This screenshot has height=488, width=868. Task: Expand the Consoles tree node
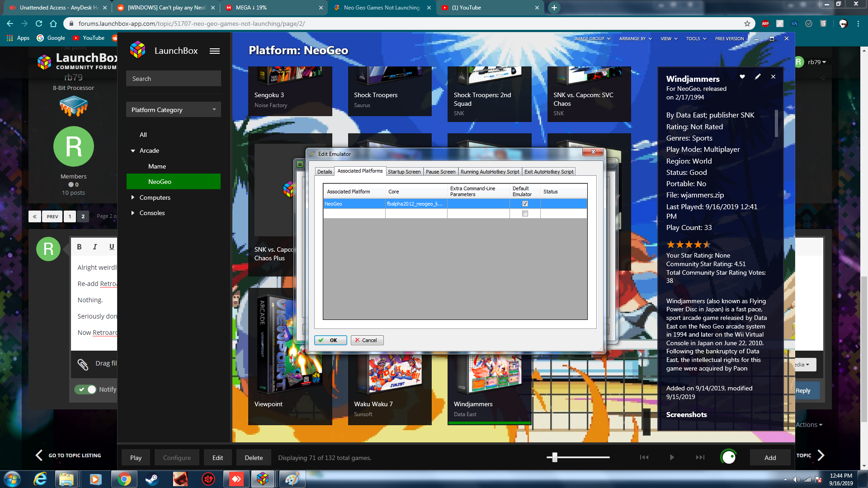[x=132, y=213]
